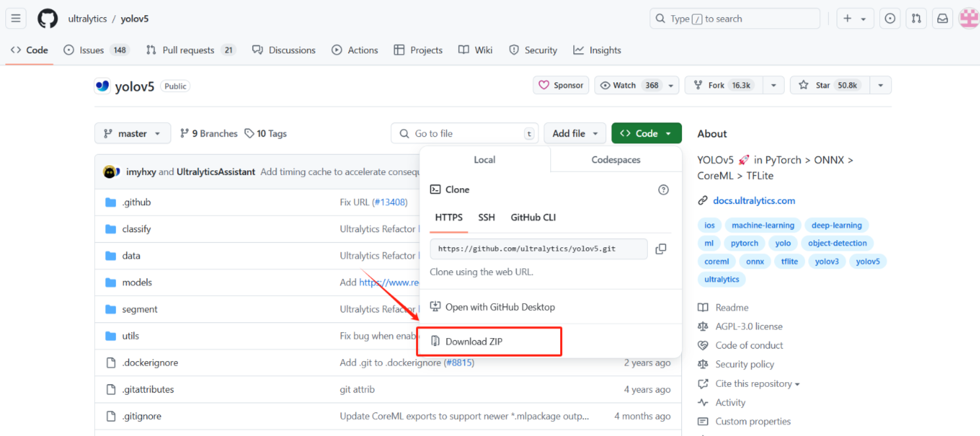
Task: Select the HTTPS clone option
Action: (449, 218)
